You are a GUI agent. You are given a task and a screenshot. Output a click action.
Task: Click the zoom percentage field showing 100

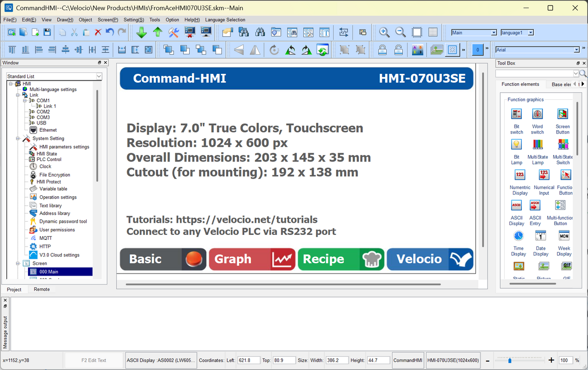click(566, 360)
